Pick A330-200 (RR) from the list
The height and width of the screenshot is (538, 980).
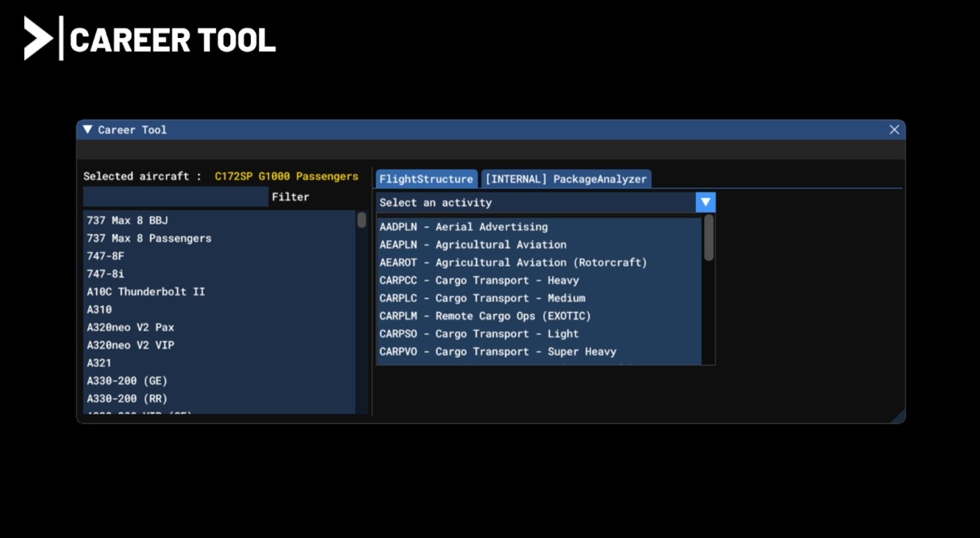pos(127,399)
